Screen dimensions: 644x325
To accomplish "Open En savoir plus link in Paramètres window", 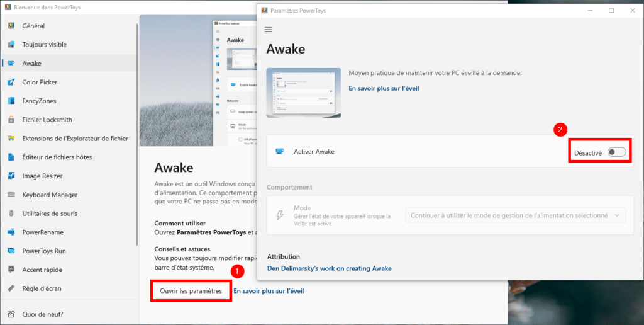I will coord(384,88).
